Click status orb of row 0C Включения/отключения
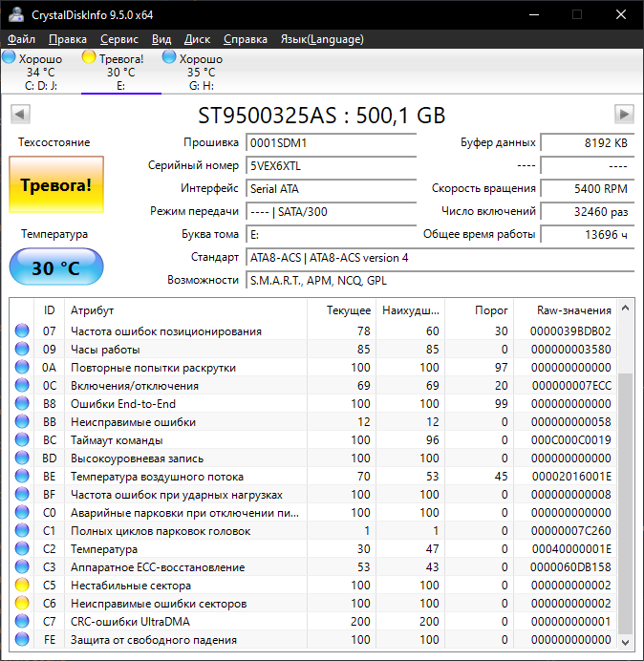644x661 pixels. coord(22,385)
